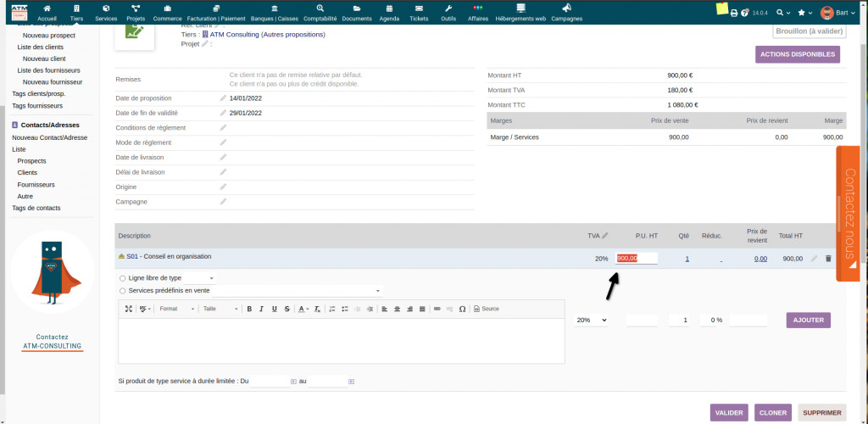
Task: Open the Tickets menu
Action: click(x=419, y=13)
